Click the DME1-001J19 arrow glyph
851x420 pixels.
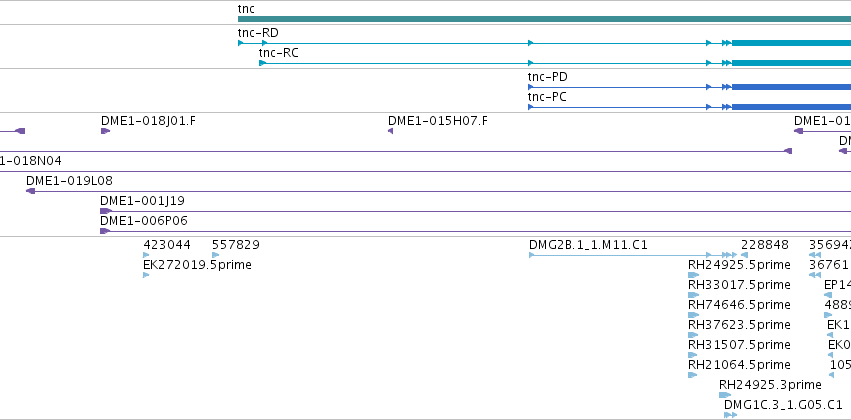106,211
